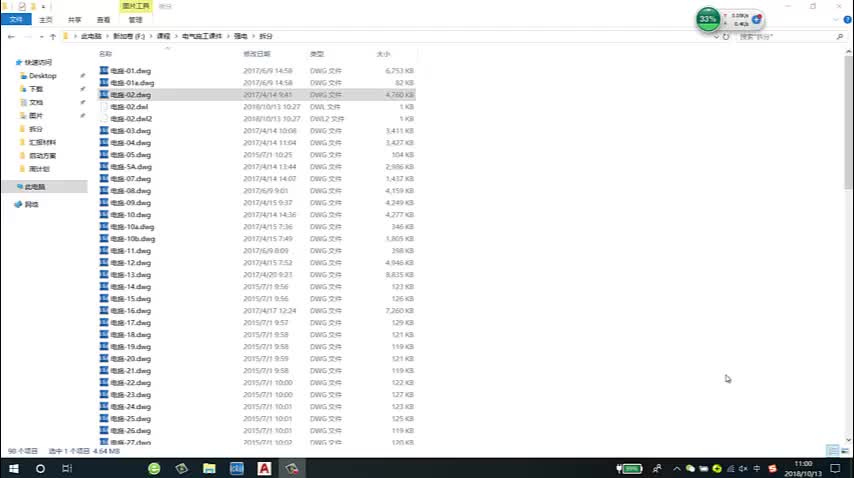Image resolution: width=854 pixels, height=478 pixels.
Task: Open the 文件 menu tab
Action: pos(16,20)
